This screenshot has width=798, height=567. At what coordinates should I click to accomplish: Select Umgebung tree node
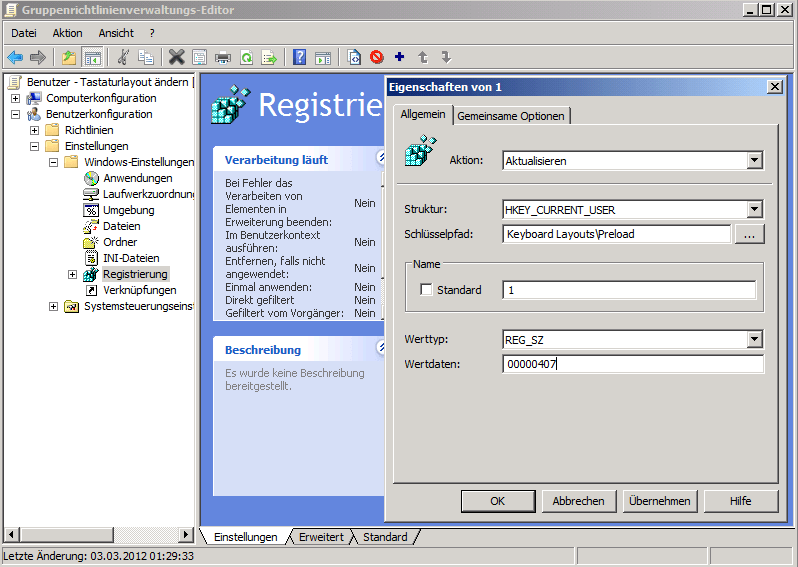(x=128, y=210)
